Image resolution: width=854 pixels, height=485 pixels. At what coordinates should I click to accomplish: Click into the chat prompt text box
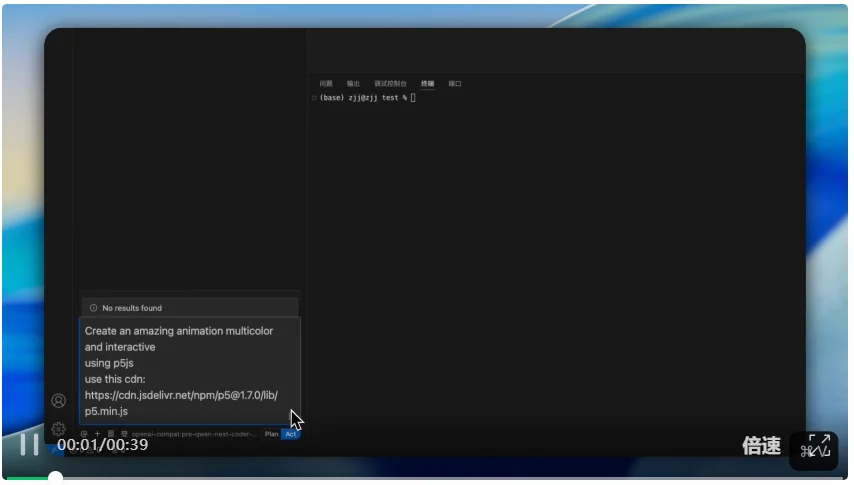(x=188, y=370)
